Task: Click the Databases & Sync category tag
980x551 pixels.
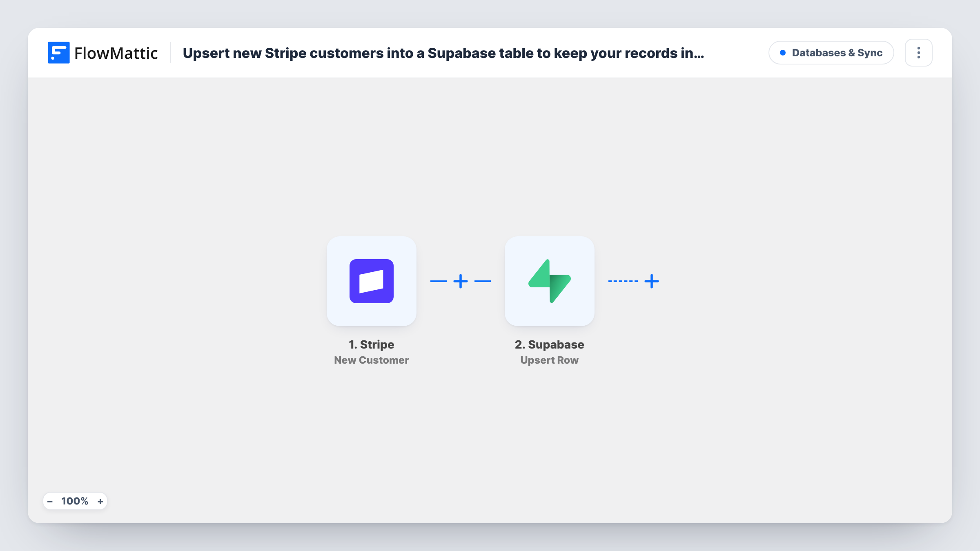Action: (831, 53)
